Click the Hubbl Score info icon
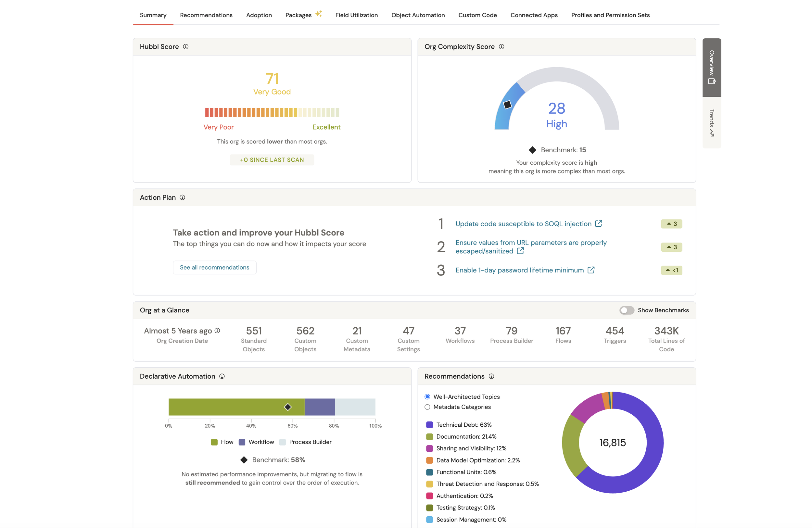This screenshot has width=812, height=528. (x=185, y=47)
